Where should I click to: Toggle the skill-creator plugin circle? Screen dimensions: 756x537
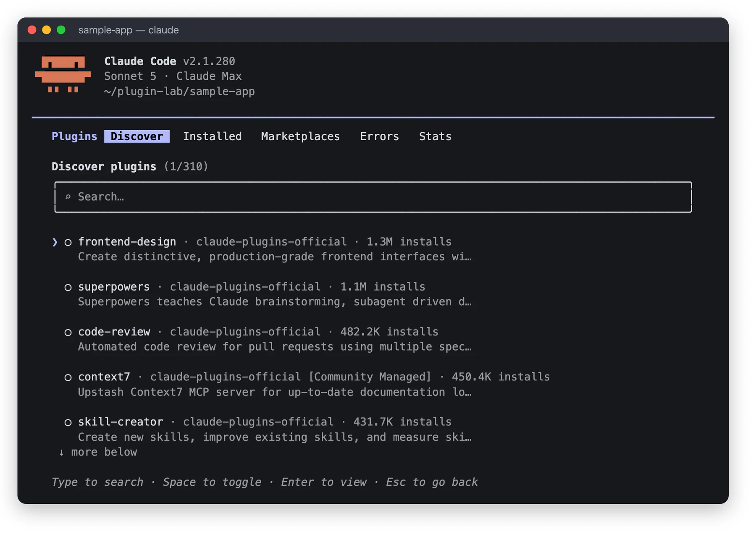coord(68,422)
